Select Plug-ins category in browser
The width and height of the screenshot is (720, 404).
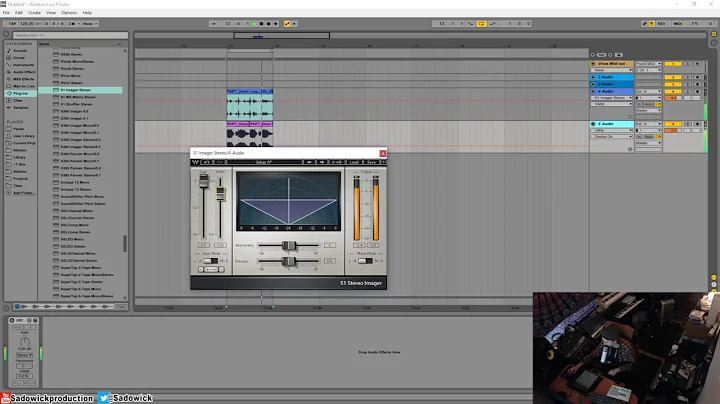coord(21,93)
